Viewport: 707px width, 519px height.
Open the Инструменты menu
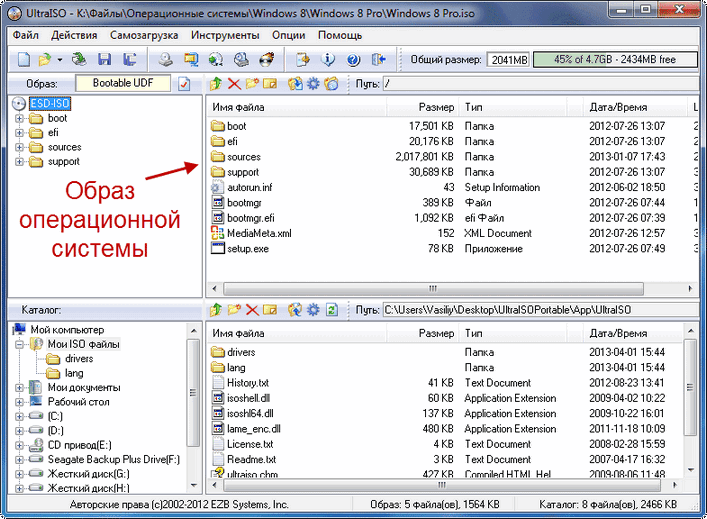(x=225, y=35)
